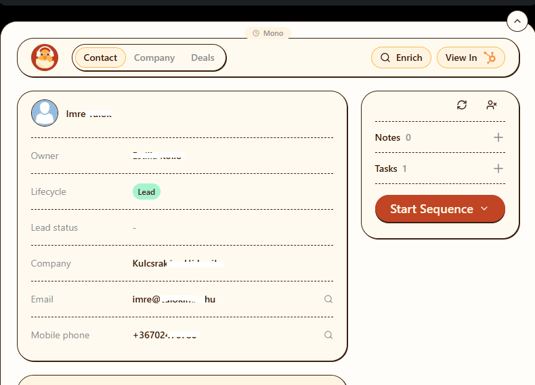Image resolution: width=535 pixels, height=385 pixels.
Task: Click the Tasks label
Action: point(386,169)
